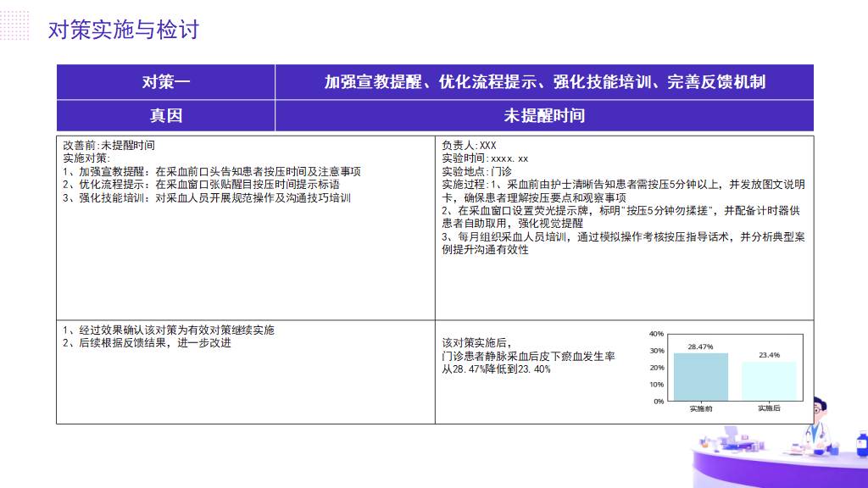This screenshot has width=868, height=488.
Task: Click the line 门诊患者静脉采血后皮下瘀血发生率
Action: [x=529, y=357]
